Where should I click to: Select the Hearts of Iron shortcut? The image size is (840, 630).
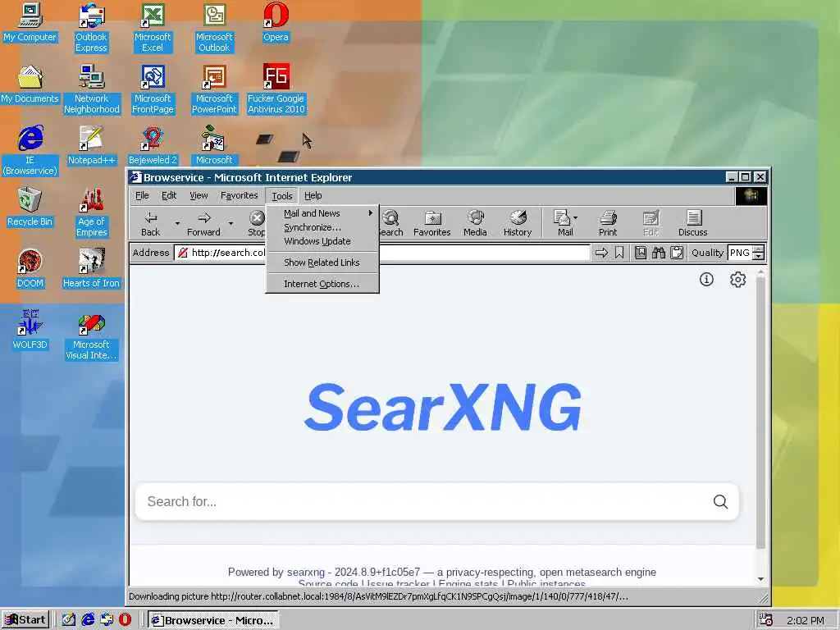click(92, 269)
